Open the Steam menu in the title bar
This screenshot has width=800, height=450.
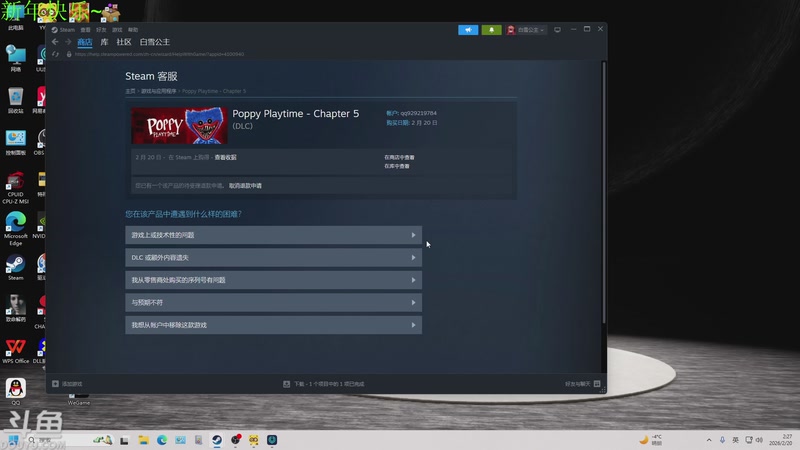coord(63,30)
